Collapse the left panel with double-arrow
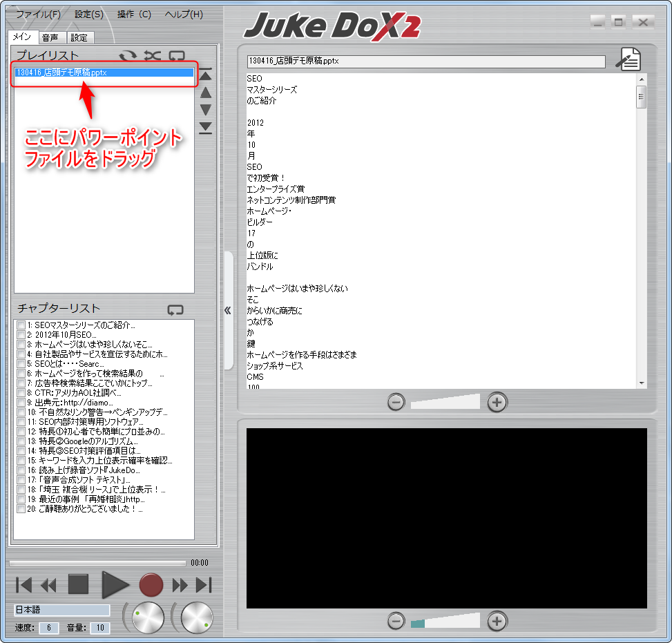 [x=228, y=310]
